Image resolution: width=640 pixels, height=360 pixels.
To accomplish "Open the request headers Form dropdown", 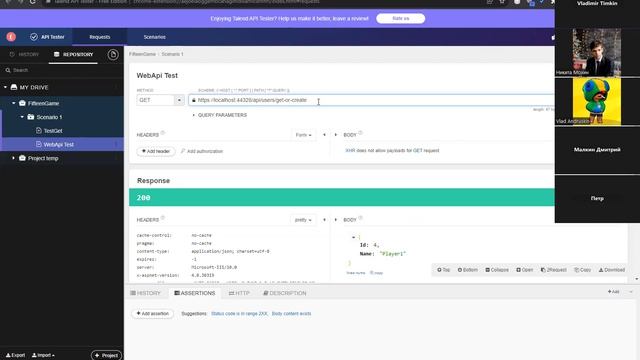I will click(x=303, y=135).
